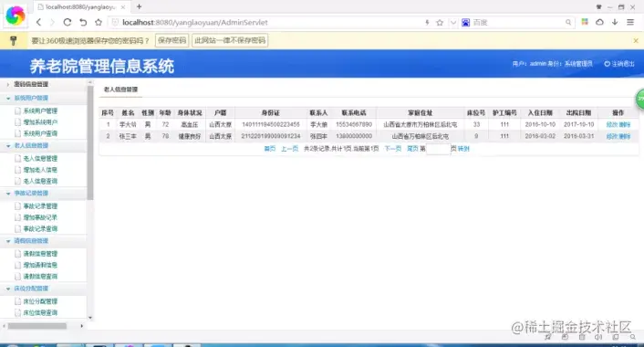Open a new tab with the plus button
The width and height of the screenshot is (644, 347).
point(140,6)
